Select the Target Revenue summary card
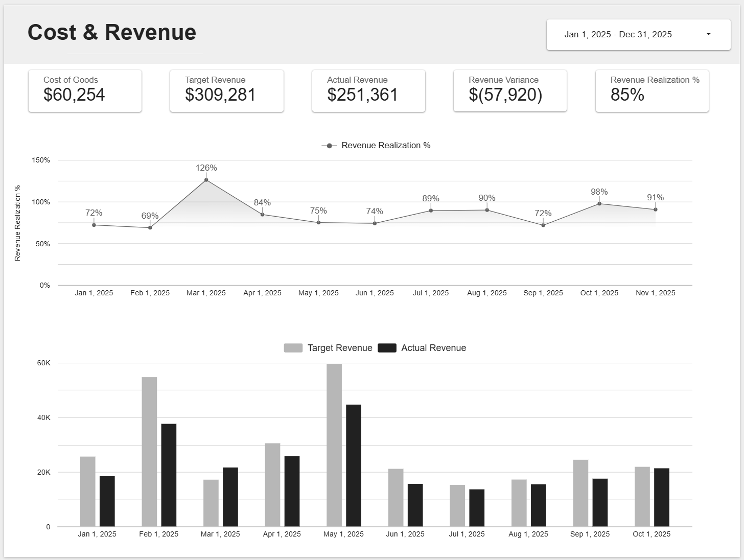The height and width of the screenshot is (560, 744). pos(226,90)
